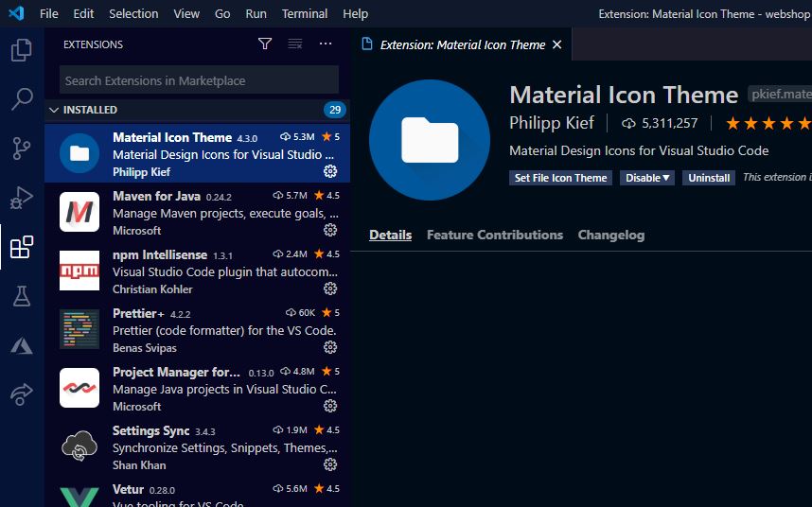Screen dimensions: 812x507
Task: Close the Material Icon Theme editor tab
Action: 557,45
